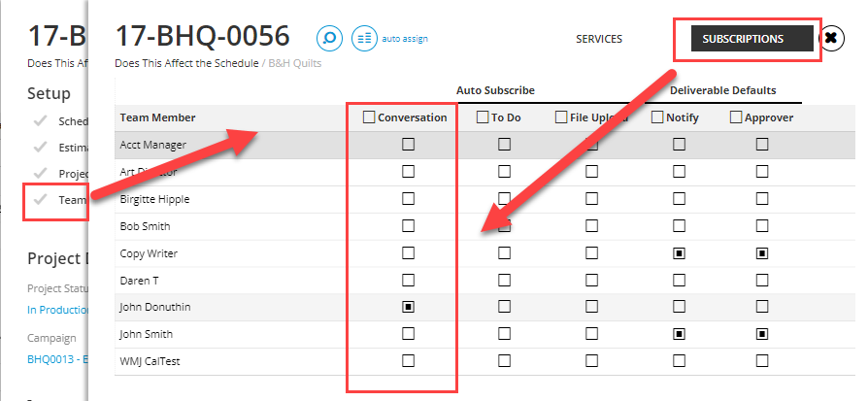The height and width of the screenshot is (401, 868).
Task: Check Conversation for Birgitte Hipple
Action: pyautogui.click(x=408, y=198)
